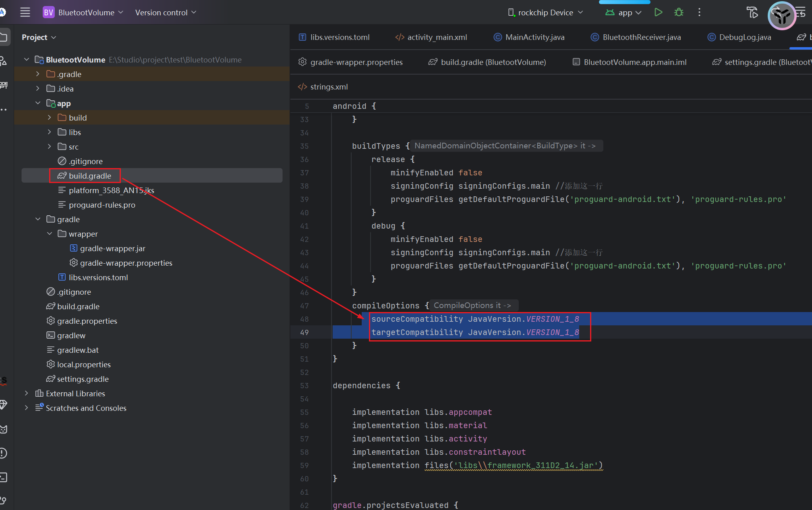The image size is (812, 510).
Task: Expand Scratches and Consoles
Action: pos(27,408)
